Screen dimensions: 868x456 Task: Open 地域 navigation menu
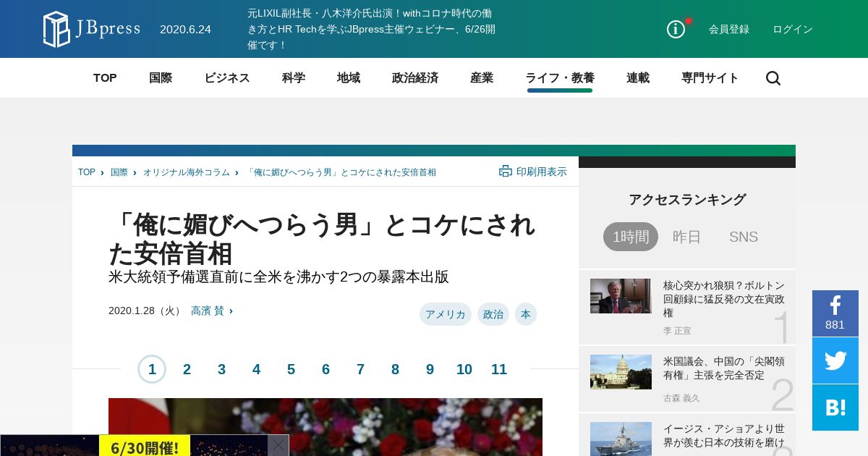point(349,78)
